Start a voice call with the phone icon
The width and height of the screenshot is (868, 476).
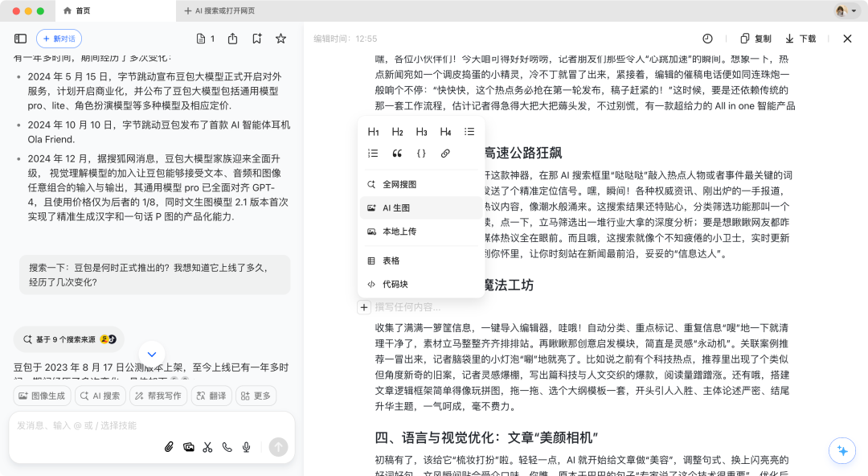227,447
